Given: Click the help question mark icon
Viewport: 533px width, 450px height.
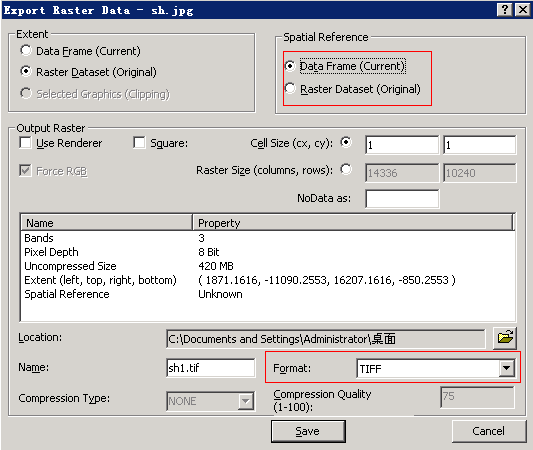Looking at the screenshot, I should (x=505, y=10).
